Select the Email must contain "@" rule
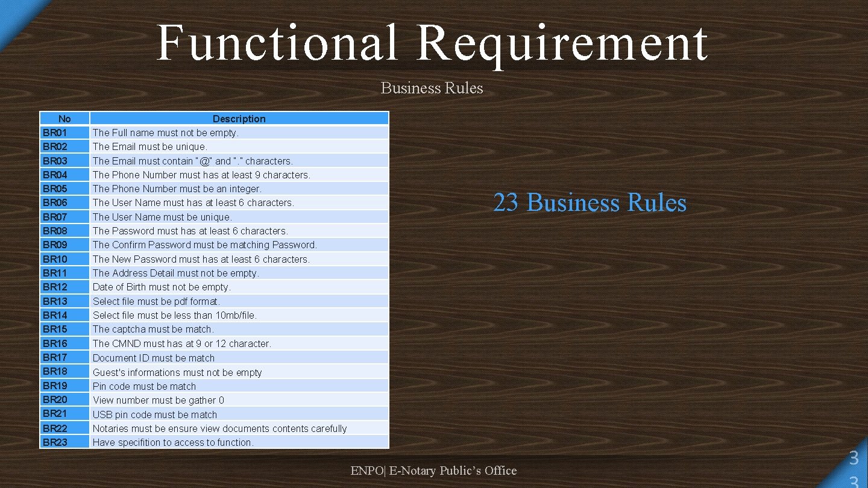The width and height of the screenshot is (868, 488). [x=239, y=161]
